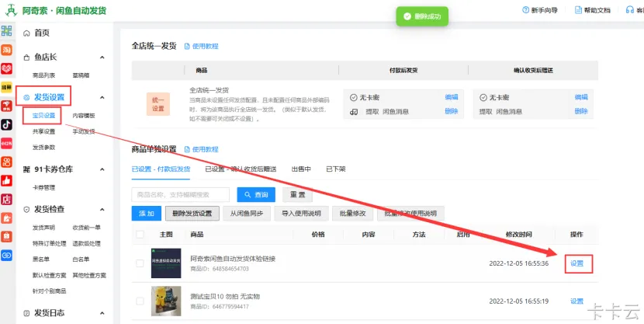Viewport: 644px width, 324px height.
Task: Open the orange Kuaishou platform icon
Action: tap(6, 162)
